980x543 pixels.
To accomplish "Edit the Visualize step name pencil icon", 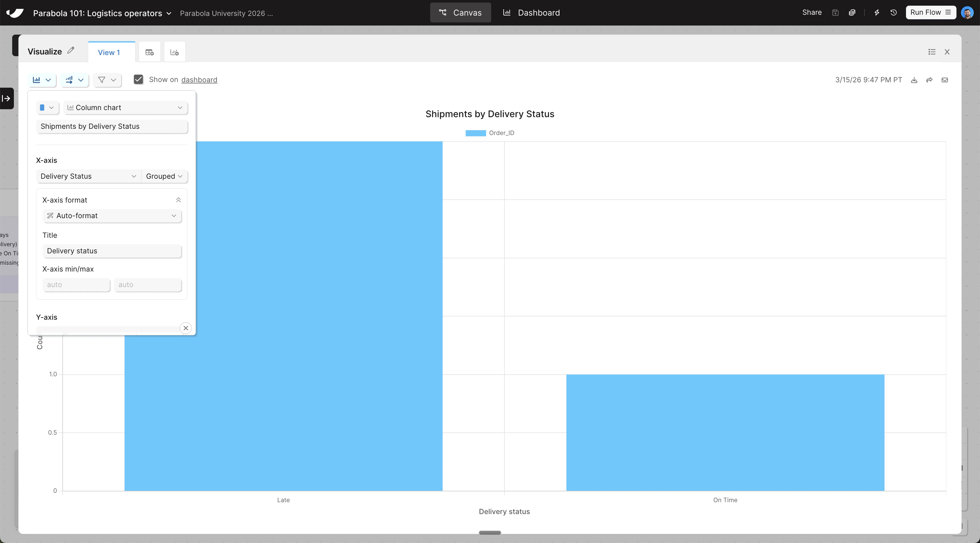I will click(x=71, y=50).
